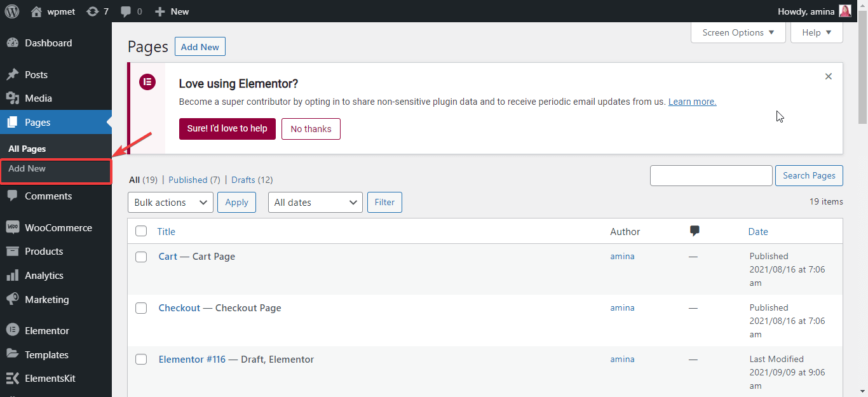Expand the Help panel

coord(817,32)
